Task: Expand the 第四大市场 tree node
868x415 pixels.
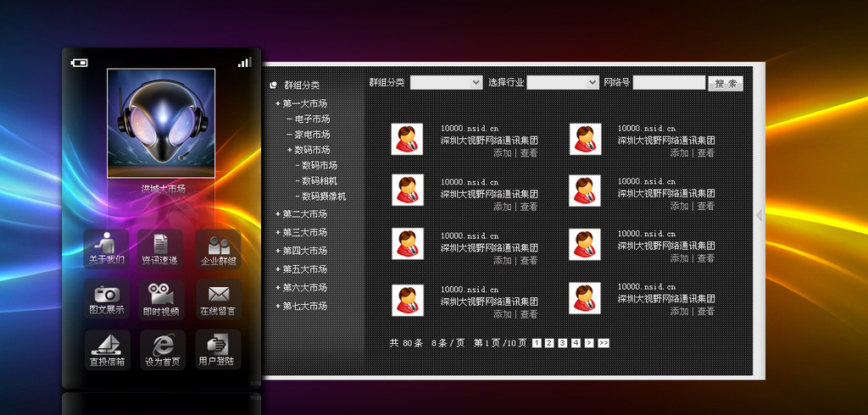Action: coord(301,251)
